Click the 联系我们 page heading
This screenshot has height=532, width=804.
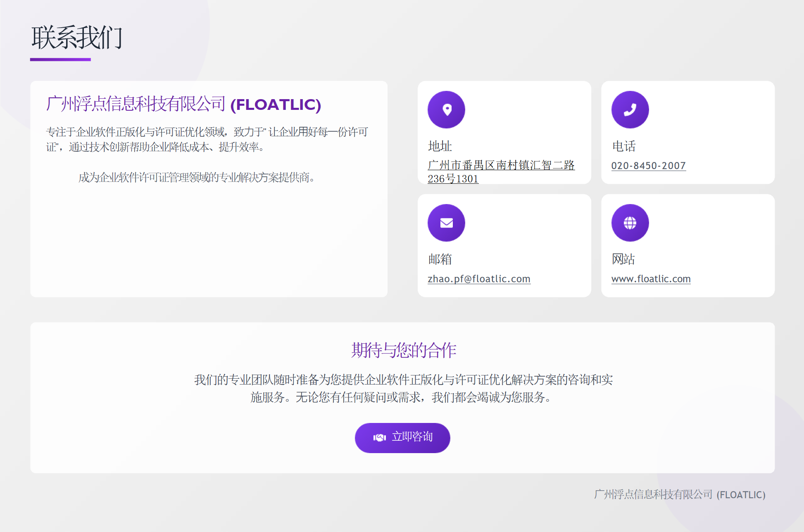[x=77, y=37]
